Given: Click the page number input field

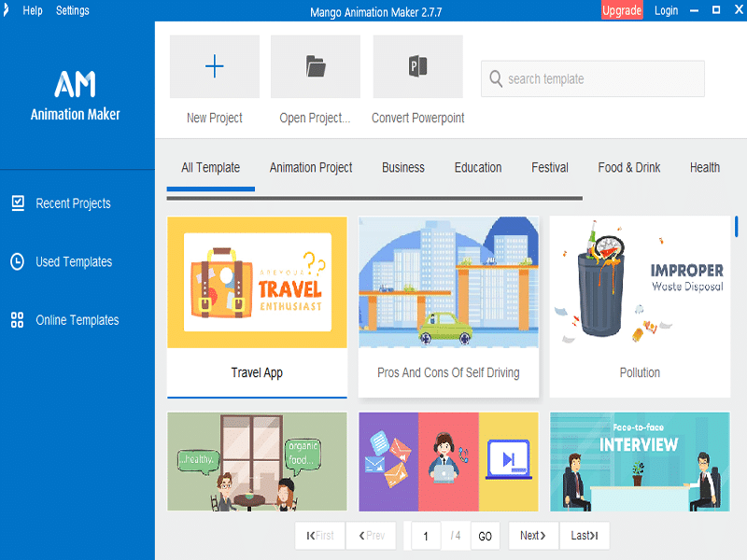Looking at the screenshot, I should point(426,536).
